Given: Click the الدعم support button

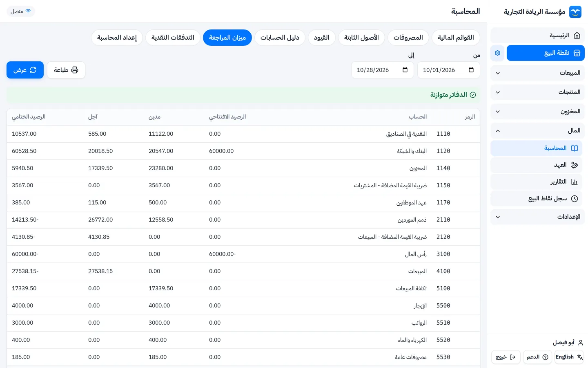Looking at the screenshot, I should (x=537, y=357).
